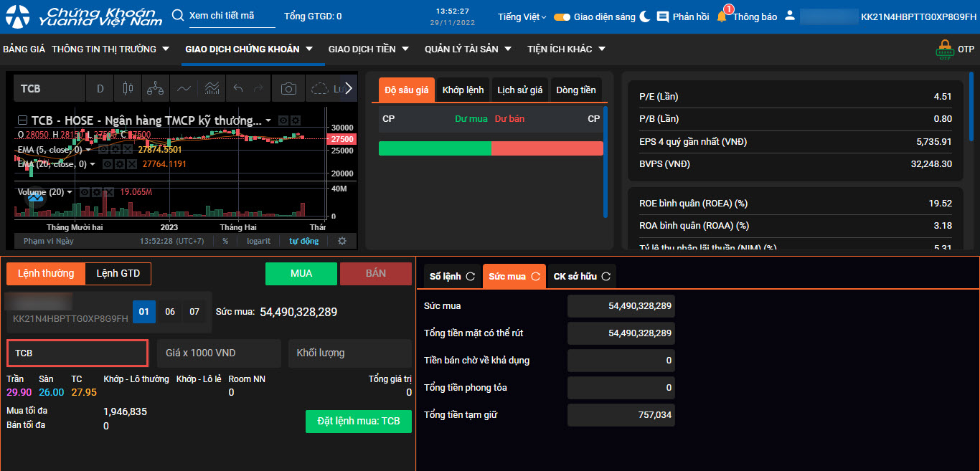
Task: Toggle visibility of TCB main series
Action: 283,120
